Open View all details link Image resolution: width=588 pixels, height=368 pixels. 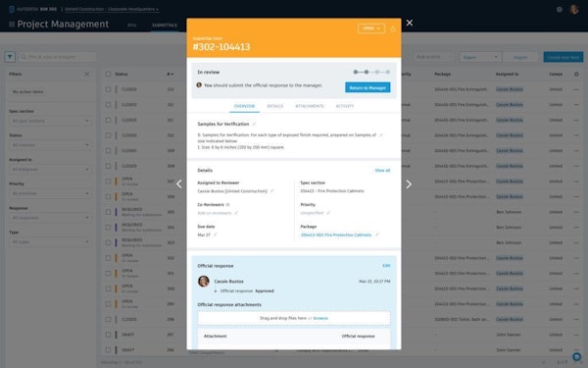point(382,171)
